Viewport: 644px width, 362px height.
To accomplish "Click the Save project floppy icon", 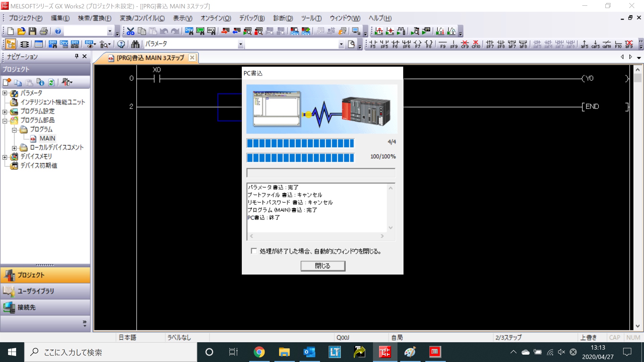I will pyautogui.click(x=33, y=31).
